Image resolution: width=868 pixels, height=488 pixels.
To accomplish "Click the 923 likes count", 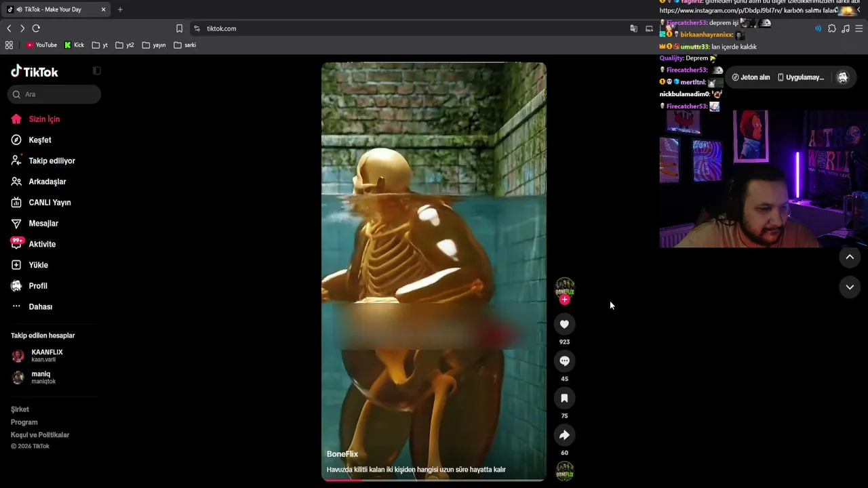I will click(x=564, y=342).
